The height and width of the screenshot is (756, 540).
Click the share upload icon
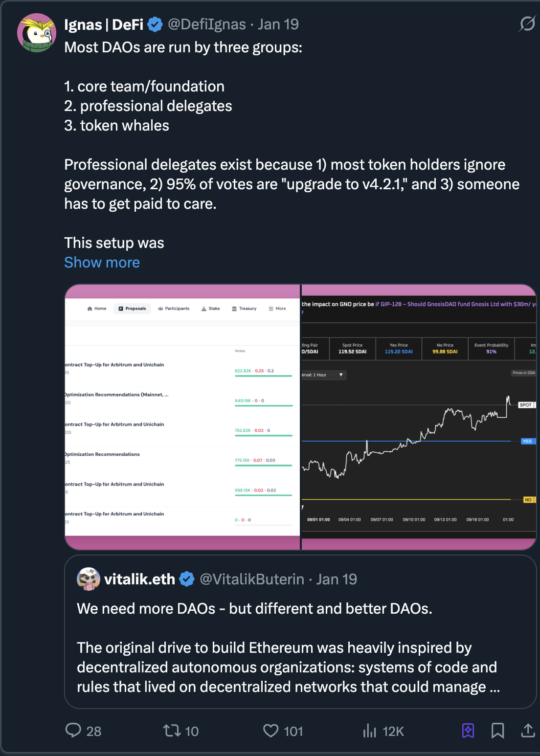click(528, 731)
